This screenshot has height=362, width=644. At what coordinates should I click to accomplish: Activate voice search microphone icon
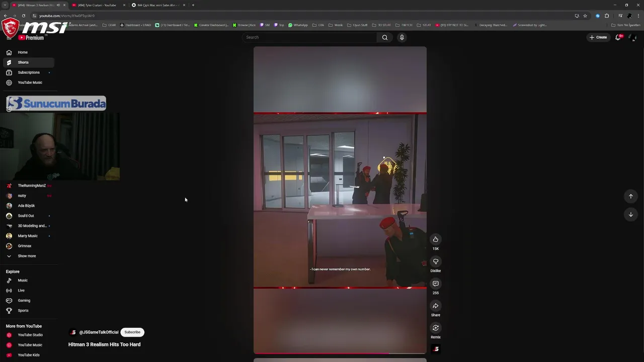[401, 37]
